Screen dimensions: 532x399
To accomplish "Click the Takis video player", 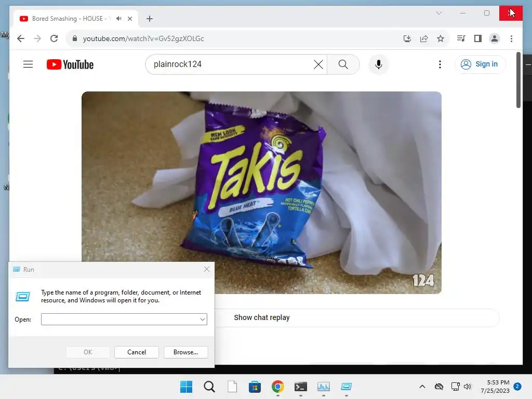I will pos(262,192).
